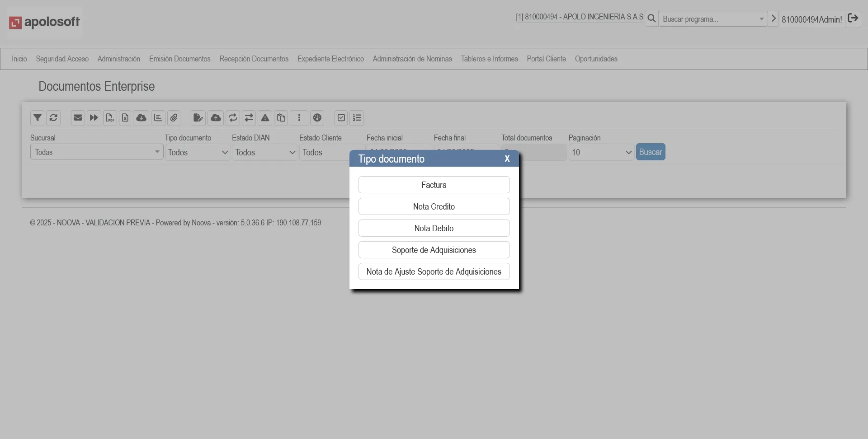Click the cloud upload icon
Screen dimensions: 868x439
(x=216, y=118)
